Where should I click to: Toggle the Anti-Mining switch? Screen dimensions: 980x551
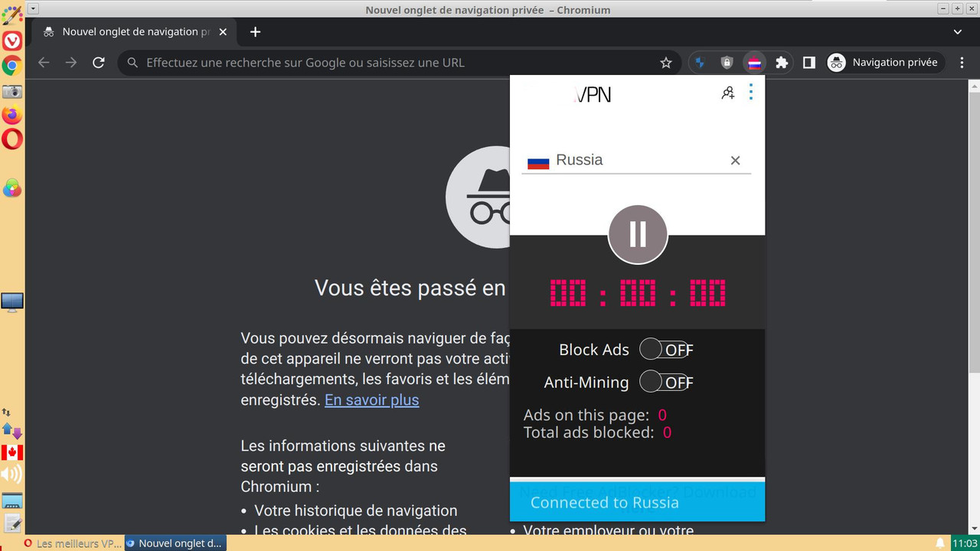coord(664,381)
